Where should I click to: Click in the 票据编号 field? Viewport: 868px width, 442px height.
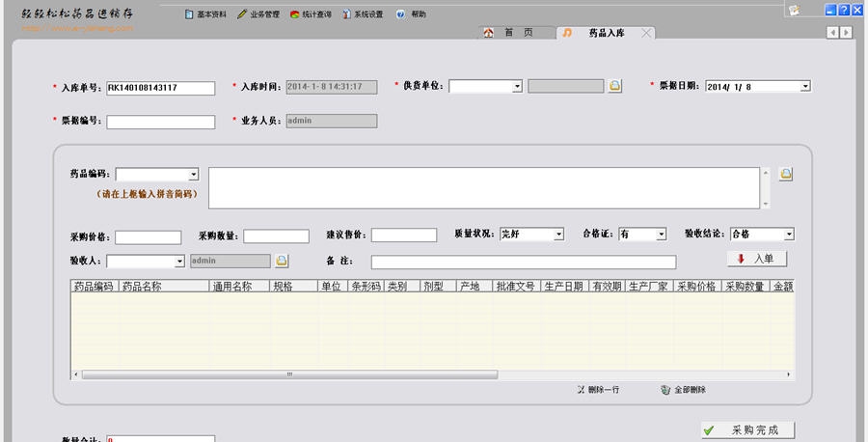(160, 122)
